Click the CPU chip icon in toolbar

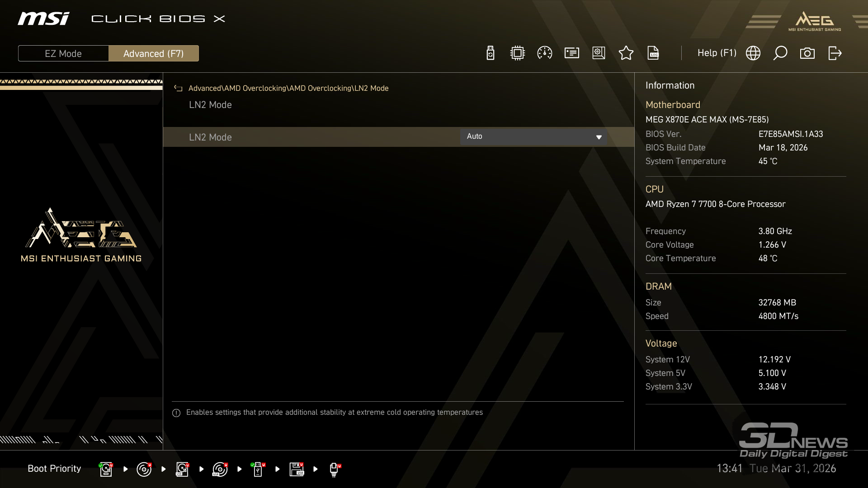point(517,53)
